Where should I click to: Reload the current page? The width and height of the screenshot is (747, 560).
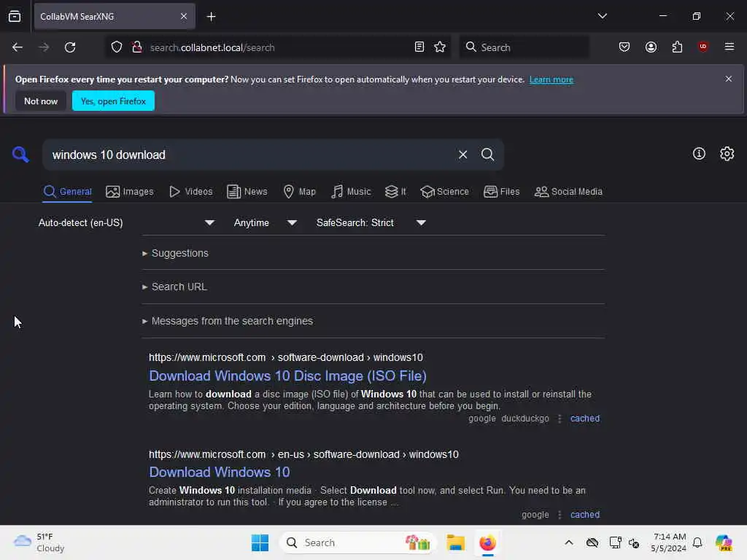pyautogui.click(x=70, y=47)
